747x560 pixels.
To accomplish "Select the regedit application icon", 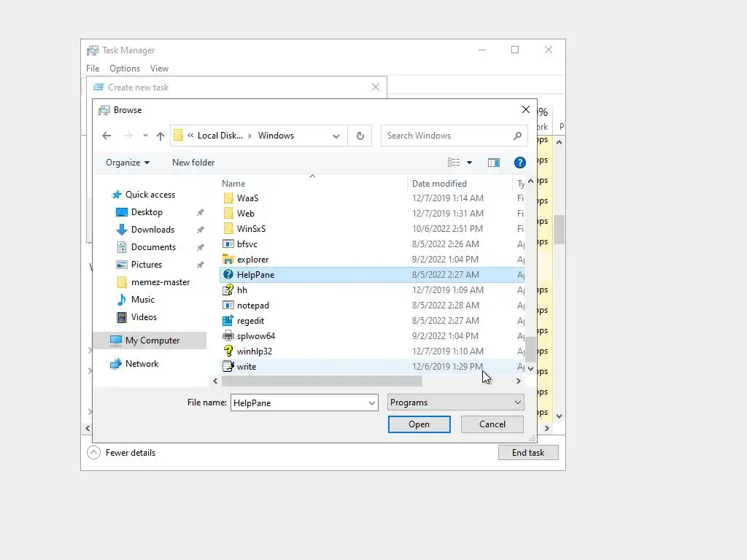I will 228,321.
